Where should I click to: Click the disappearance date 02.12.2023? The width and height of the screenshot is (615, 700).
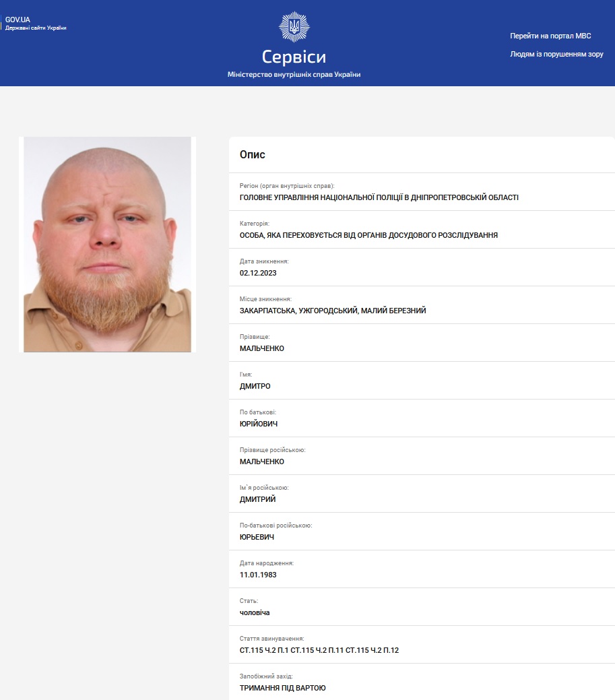[x=258, y=273]
